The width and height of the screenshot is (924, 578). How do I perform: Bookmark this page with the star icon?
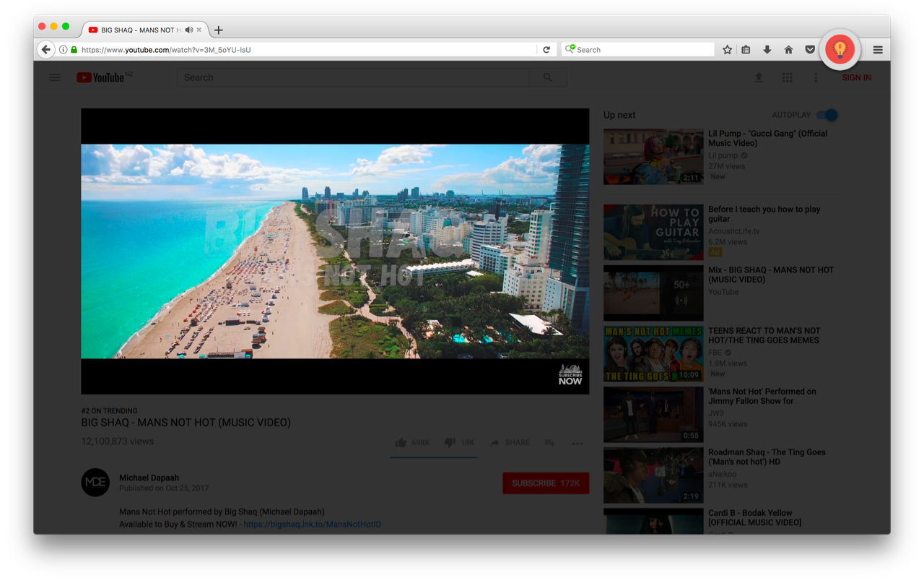pyautogui.click(x=727, y=50)
